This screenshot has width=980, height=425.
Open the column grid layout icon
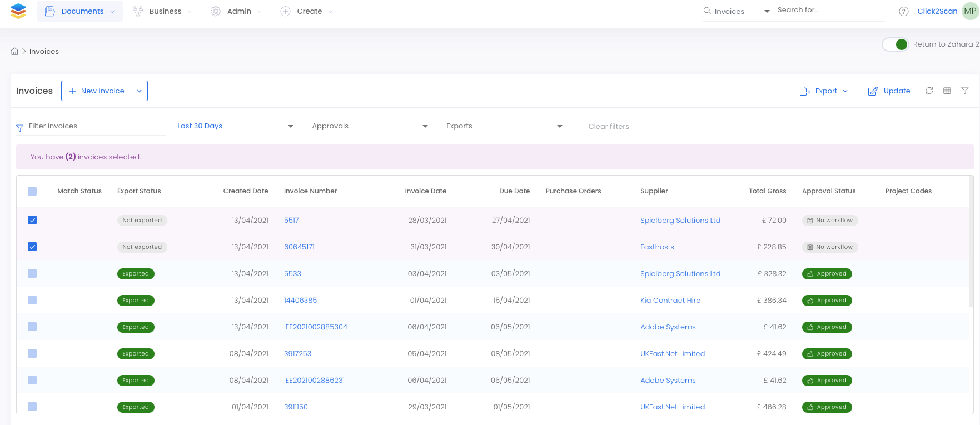point(947,91)
